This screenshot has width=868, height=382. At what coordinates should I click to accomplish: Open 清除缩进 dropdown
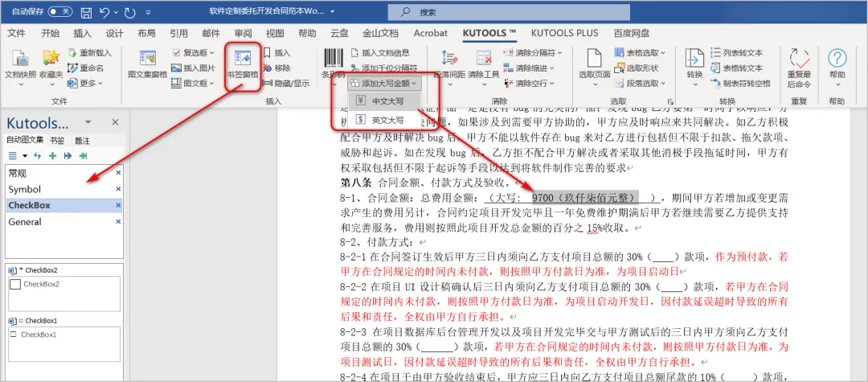[529, 68]
